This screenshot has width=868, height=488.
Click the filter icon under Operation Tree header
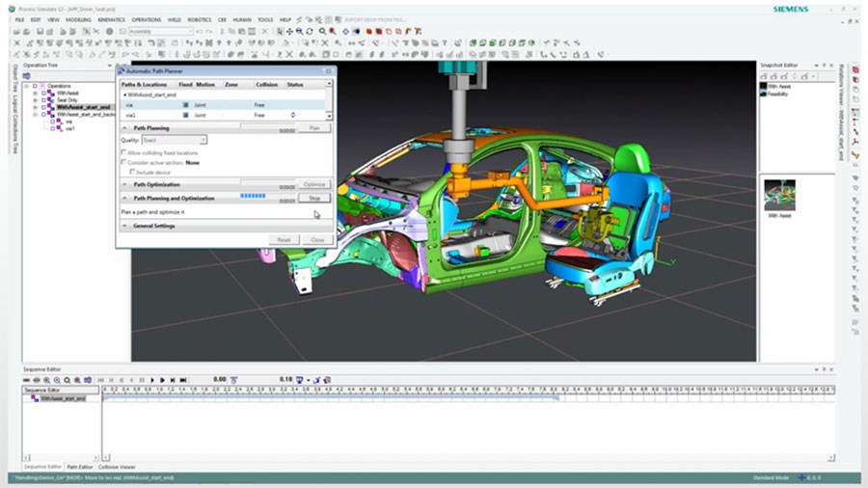pyautogui.click(x=26, y=76)
